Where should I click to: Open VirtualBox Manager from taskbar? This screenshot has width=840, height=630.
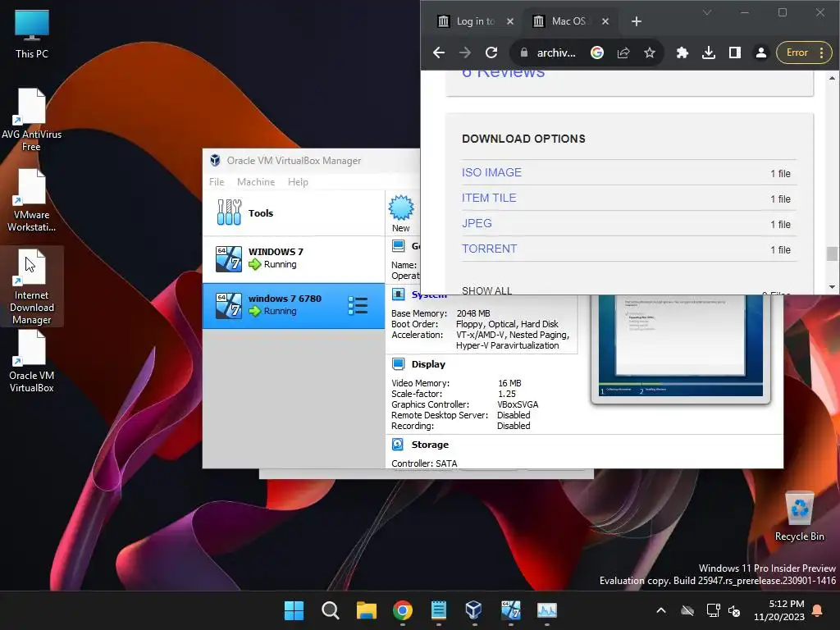pos(474,610)
